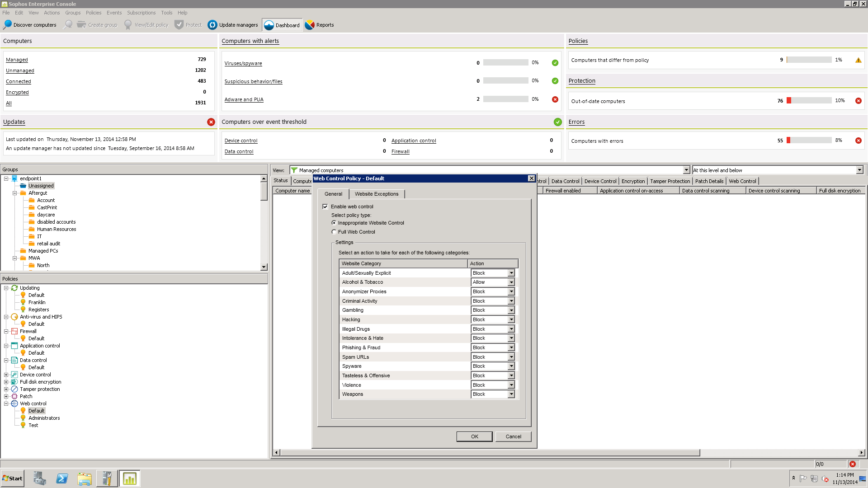Open the Alcohol & Tobacco action dropdown
This screenshot has width=868, height=488.
point(511,282)
